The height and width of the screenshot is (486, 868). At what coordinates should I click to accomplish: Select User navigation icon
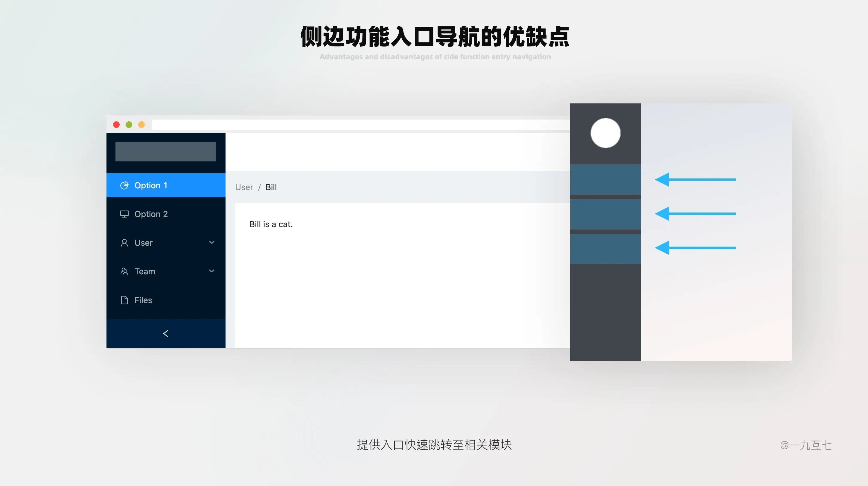click(124, 242)
